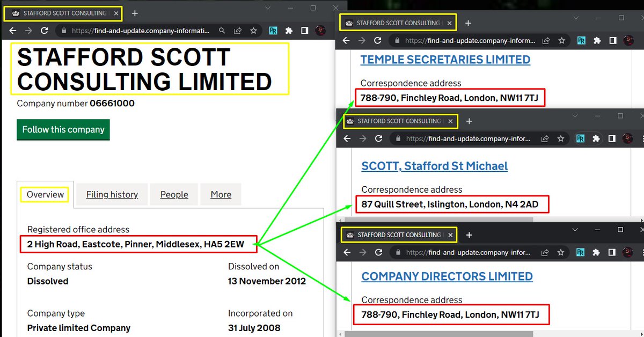Click the 87 Quill Street correspondence address
Screen dimensions: 644x337
pos(450,204)
